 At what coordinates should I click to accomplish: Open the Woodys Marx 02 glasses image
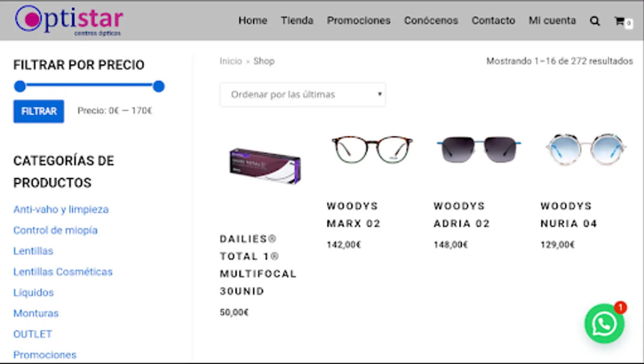(x=372, y=150)
